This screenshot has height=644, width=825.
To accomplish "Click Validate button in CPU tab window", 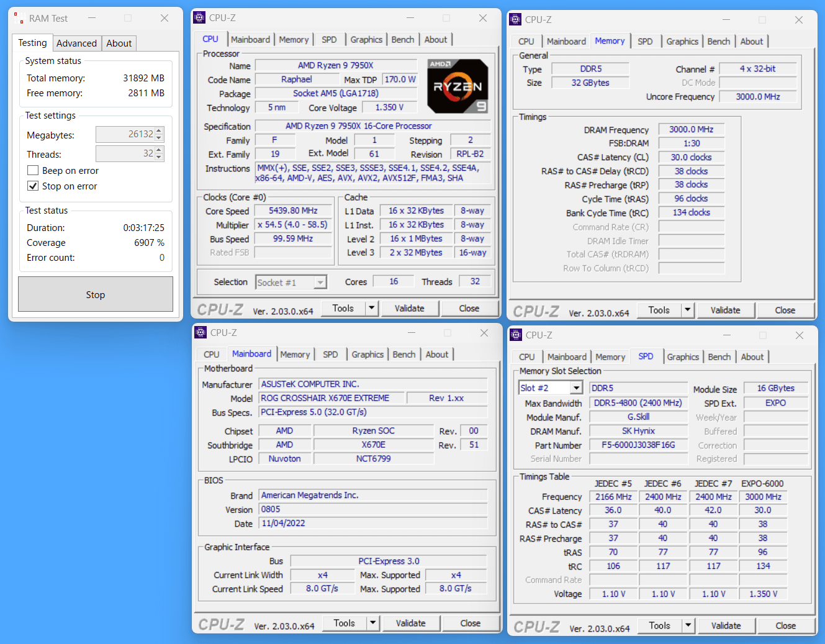I will pyautogui.click(x=410, y=308).
